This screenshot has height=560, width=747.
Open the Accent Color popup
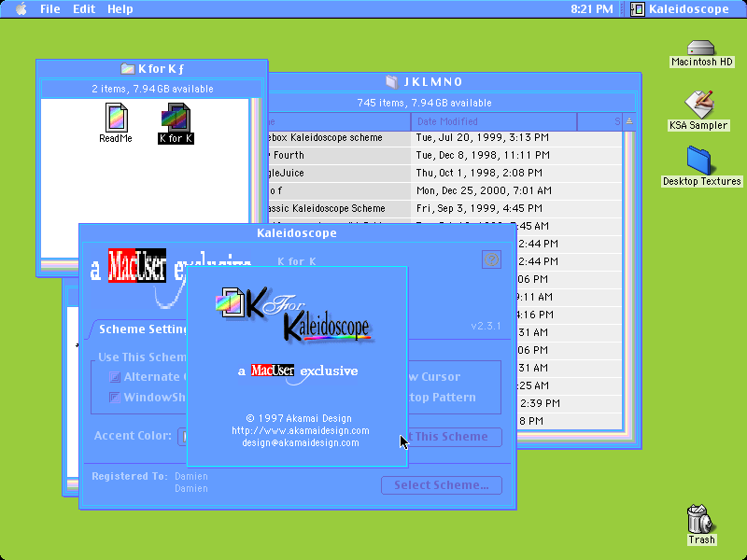coord(182,436)
